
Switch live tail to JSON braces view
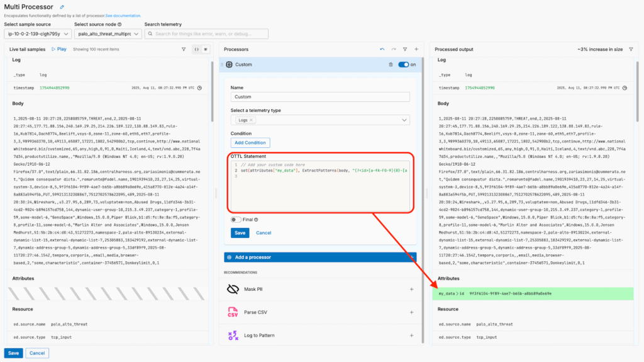pyautogui.click(x=196, y=49)
